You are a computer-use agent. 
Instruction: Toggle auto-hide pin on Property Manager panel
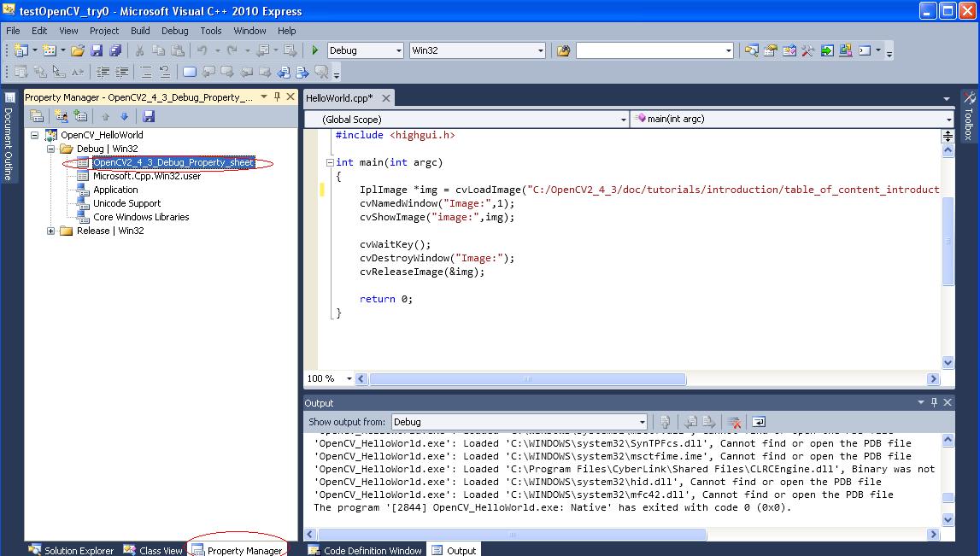278,97
